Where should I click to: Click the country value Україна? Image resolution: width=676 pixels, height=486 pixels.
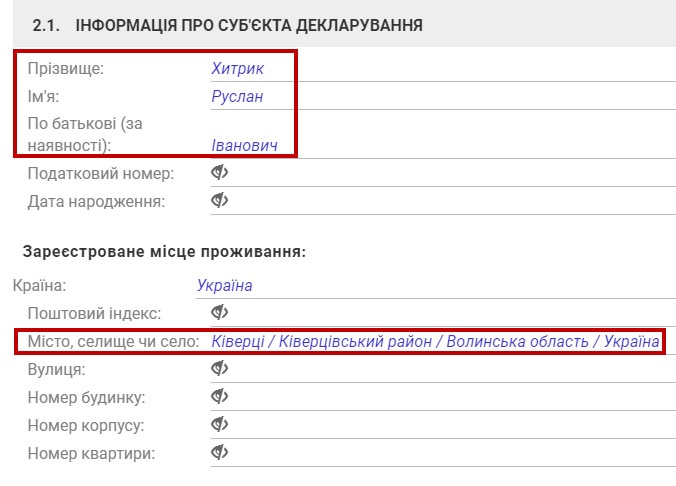point(225,285)
